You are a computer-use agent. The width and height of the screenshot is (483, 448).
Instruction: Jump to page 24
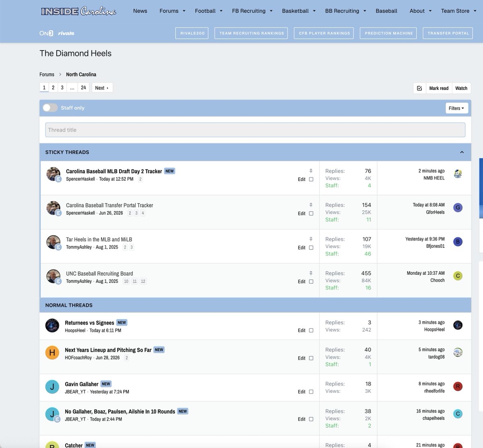tap(83, 87)
